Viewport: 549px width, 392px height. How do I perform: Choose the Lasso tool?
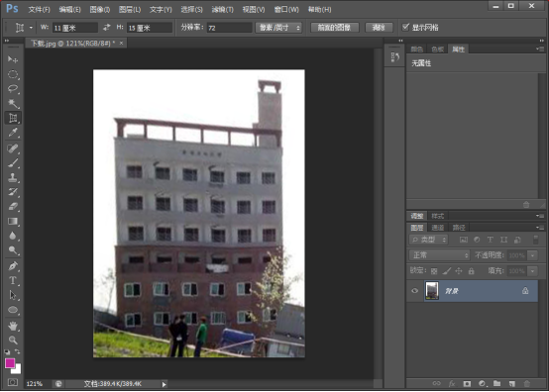tap(13, 88)
